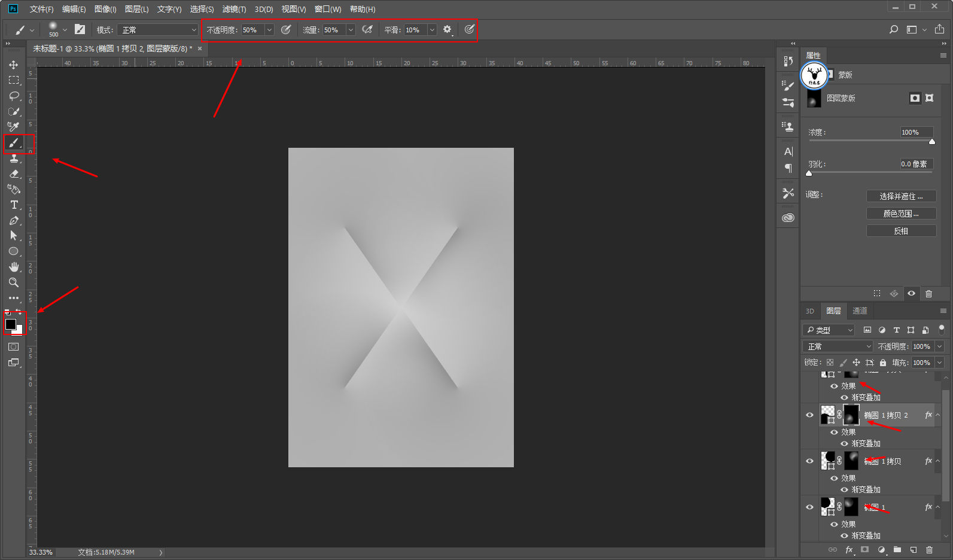The image size is (953, 560).
Task: Click the foreground color swatch
Action: tap(11, 324)
